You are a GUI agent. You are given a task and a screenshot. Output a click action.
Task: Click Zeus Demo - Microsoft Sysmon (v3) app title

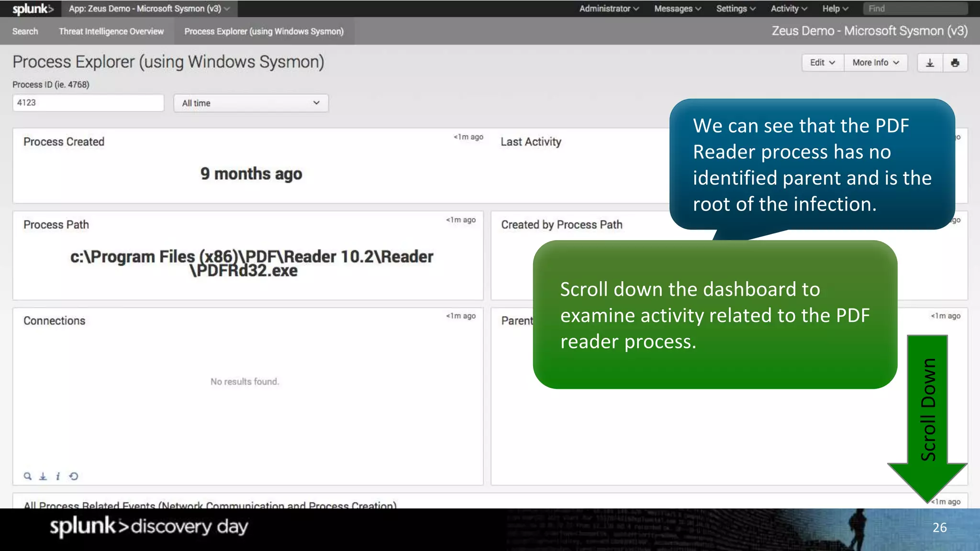[869, 31]
